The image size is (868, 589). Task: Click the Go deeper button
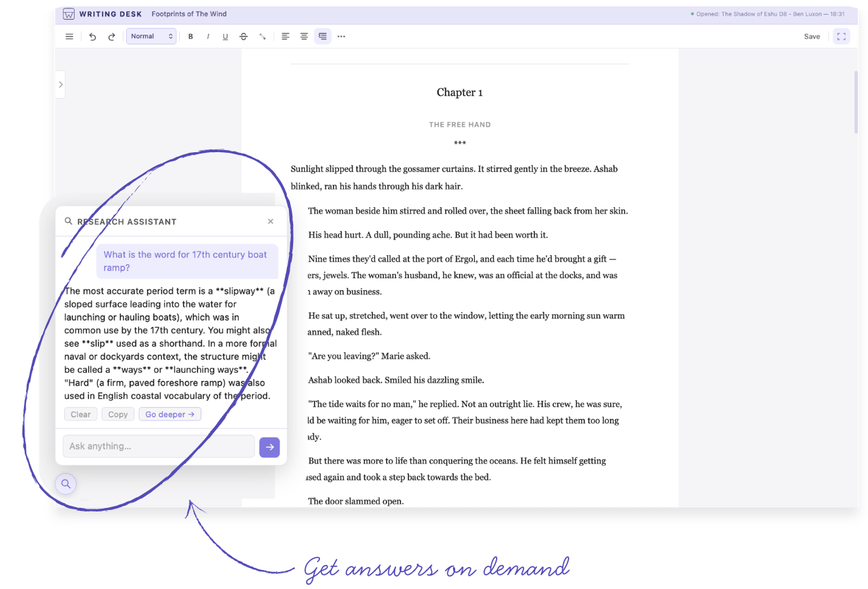pos(170,414)
